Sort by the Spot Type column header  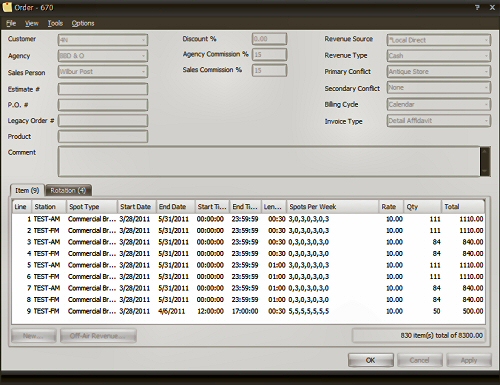92,207
